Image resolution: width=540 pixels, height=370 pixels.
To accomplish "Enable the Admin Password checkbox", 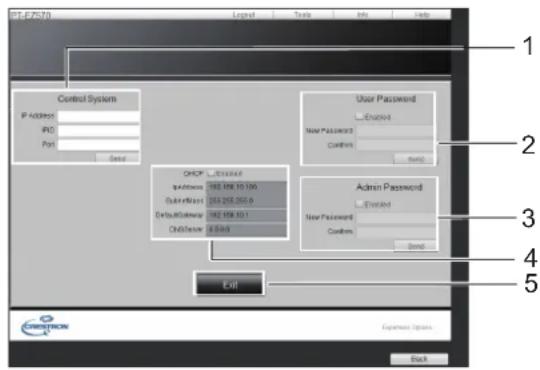I will 360,204.
